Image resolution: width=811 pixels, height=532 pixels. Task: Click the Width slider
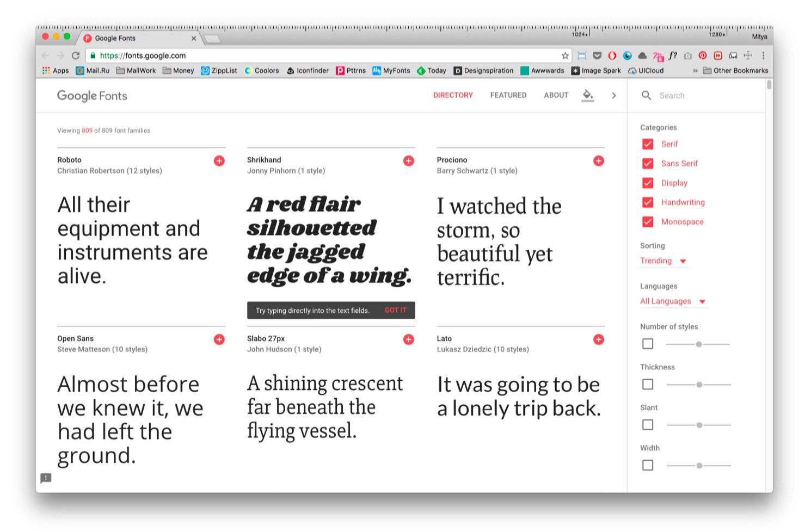698,466
